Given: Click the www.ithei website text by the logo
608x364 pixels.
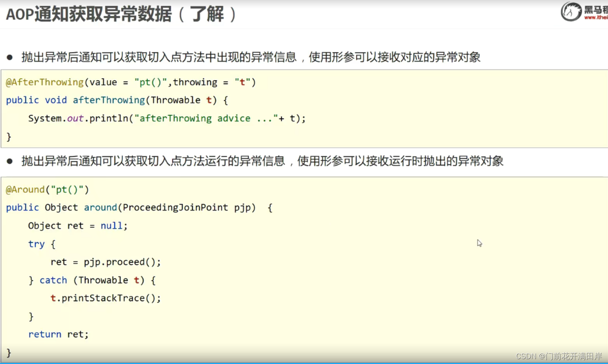Looking at the screenshot, I should (596, 17).
